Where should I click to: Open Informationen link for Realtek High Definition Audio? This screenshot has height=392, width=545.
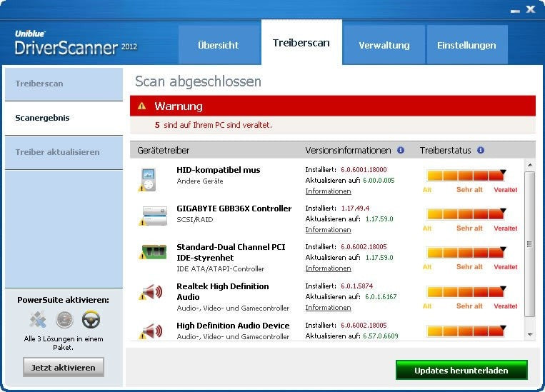pos(328,308)
